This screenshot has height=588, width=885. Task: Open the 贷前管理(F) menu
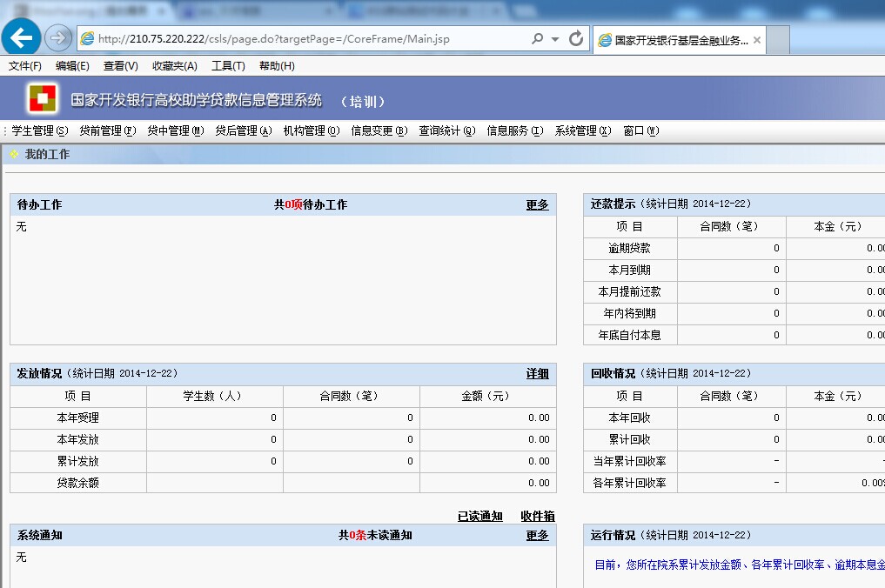click(x=107, y=131)
